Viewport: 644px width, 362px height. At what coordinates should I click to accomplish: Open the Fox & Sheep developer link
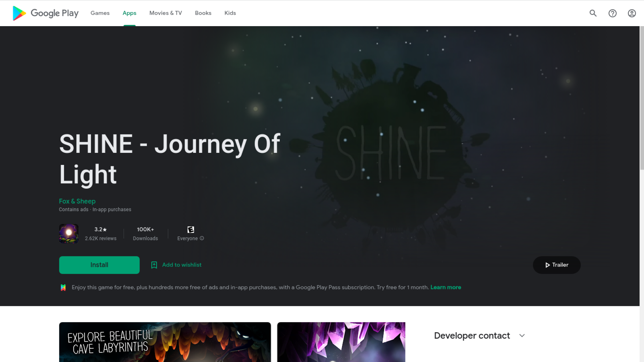click(77, 201)
